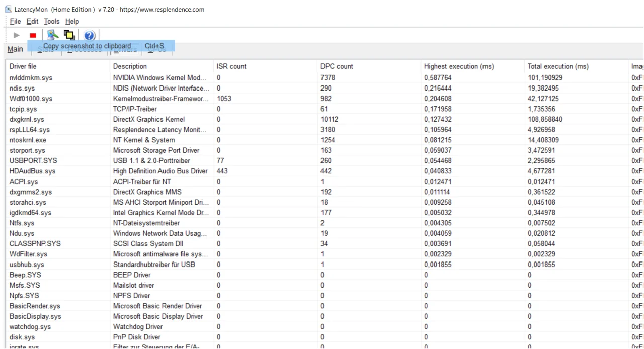The height and width of the screenshot is (349, 644).
Task: Switch to the Main tab
Action: (x=15, y=49)
